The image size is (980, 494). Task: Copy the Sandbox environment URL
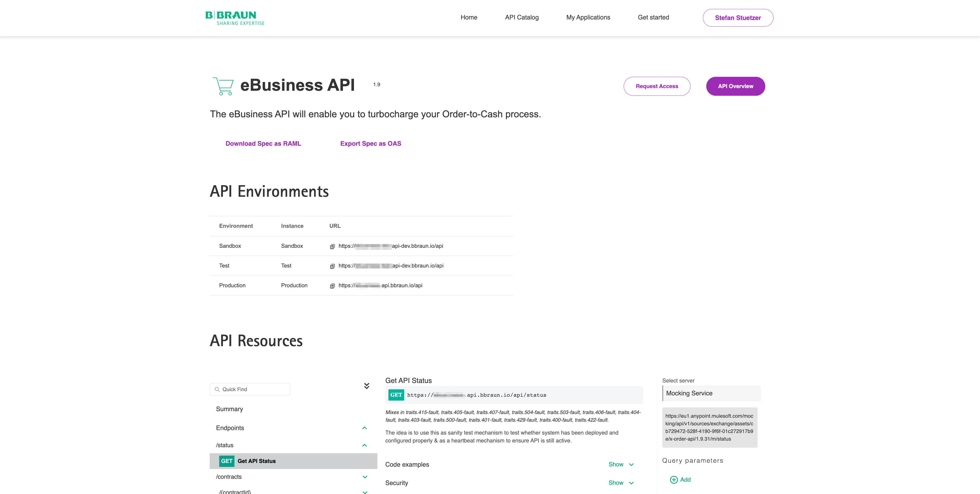(332, 246)
